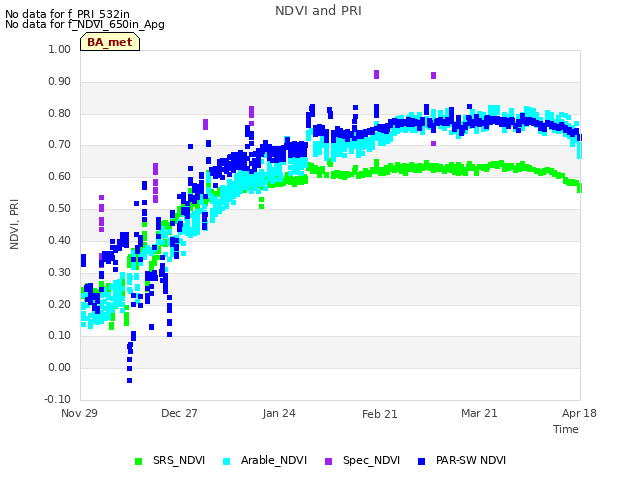Screen dimensions: 640x480
Task: Click the 0.10 y-axis tick label
Action: click(60, 336)
